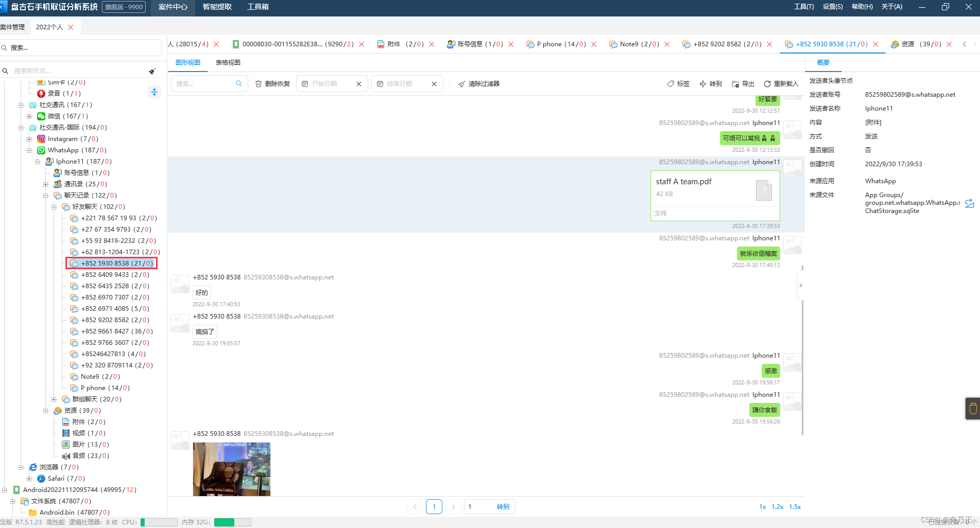980x528 pixels.
Task: Collapse the WhatsApp (187/0) tree node
Action: click(x=29, y=150)
